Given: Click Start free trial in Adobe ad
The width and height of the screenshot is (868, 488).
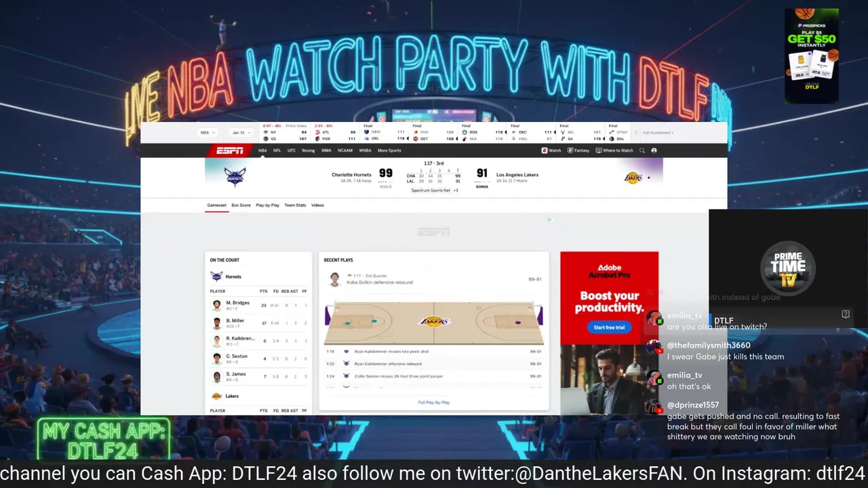Looking at the screenshot, I should click(609, 327).
